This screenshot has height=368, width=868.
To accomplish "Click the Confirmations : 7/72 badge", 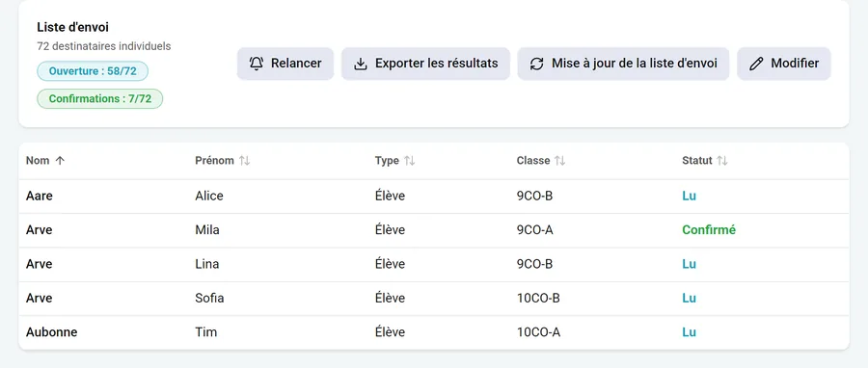I will [x=99, y=99].
